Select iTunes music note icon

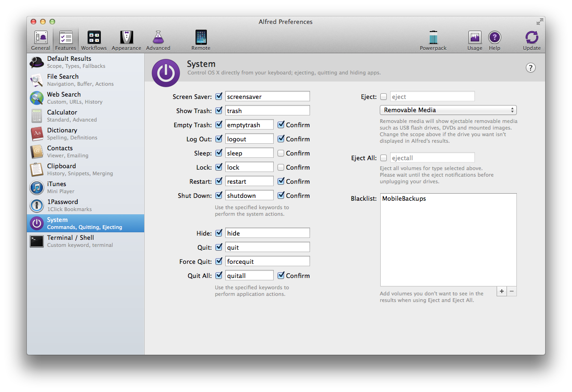coord(37,188)
